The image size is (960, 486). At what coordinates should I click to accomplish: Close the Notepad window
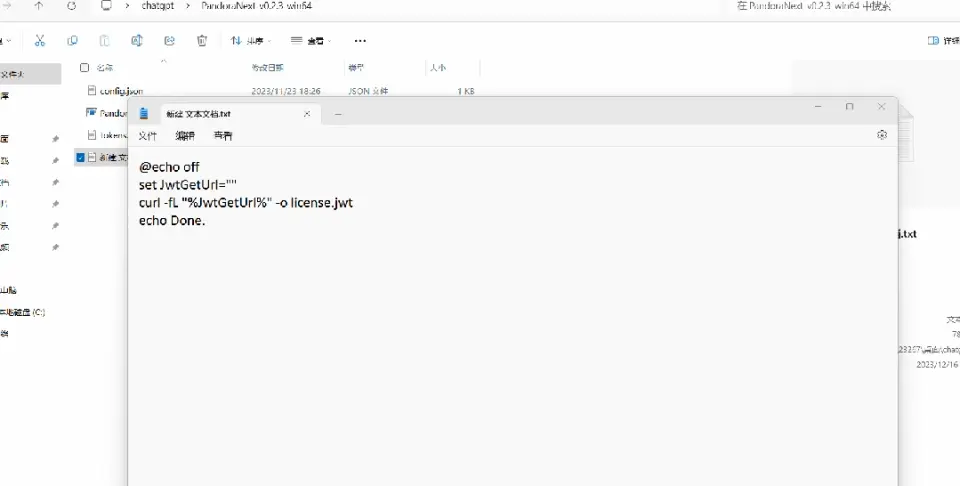[882, 107]
